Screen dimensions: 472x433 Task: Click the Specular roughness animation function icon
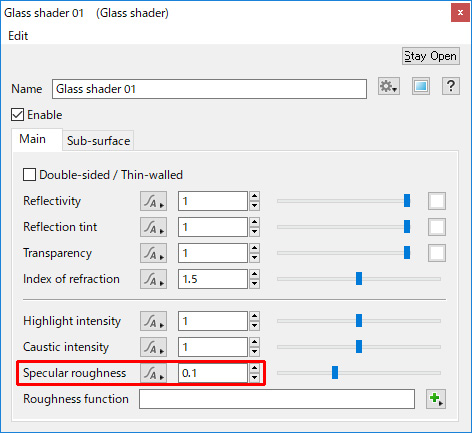[154, 373]
